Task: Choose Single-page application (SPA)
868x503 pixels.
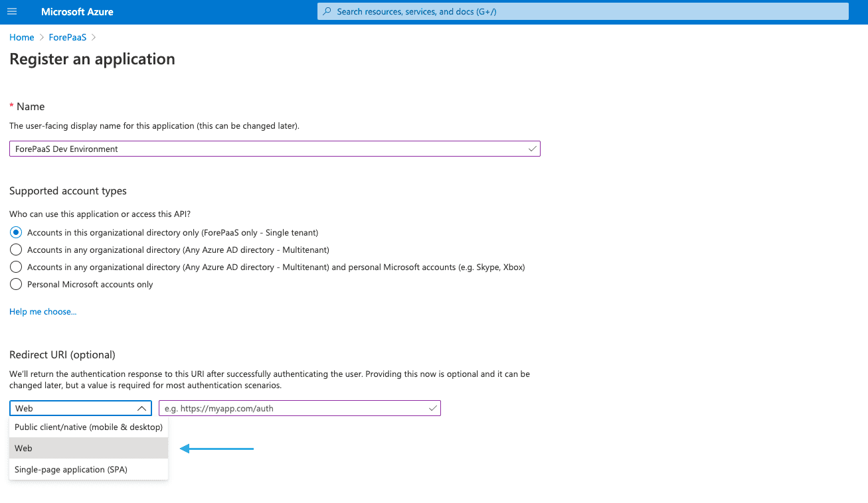Action: point(89,469)
